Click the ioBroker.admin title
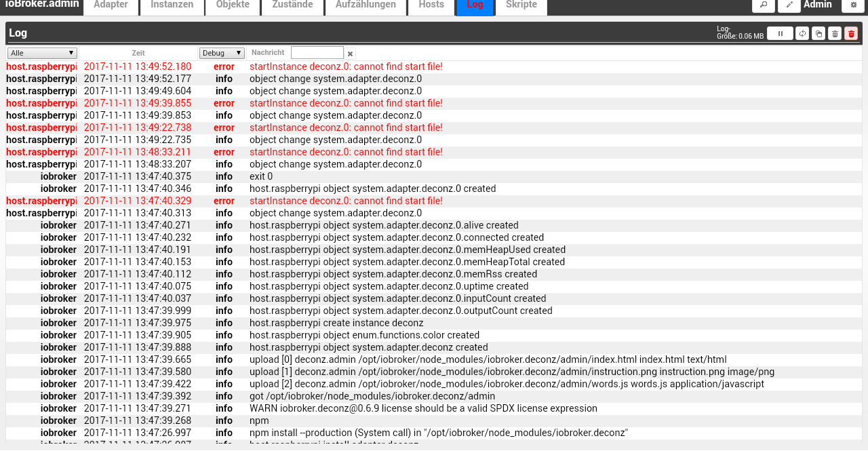The image size is (868, 451). [x=42, y=4]
